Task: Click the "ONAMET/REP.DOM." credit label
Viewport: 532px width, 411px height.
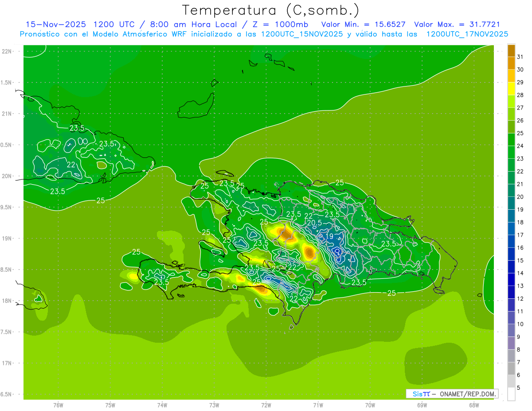Action: point(469,394)
